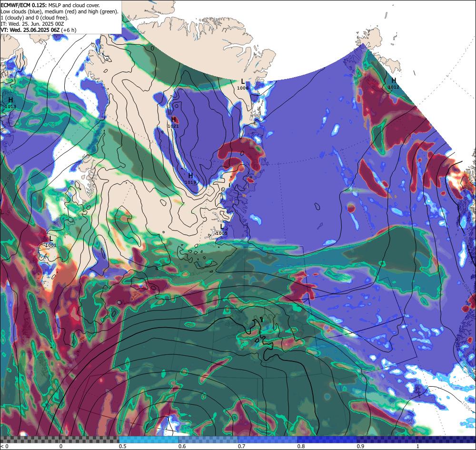Click the L 1005 low-pressure marker

[x=222, y=229]
